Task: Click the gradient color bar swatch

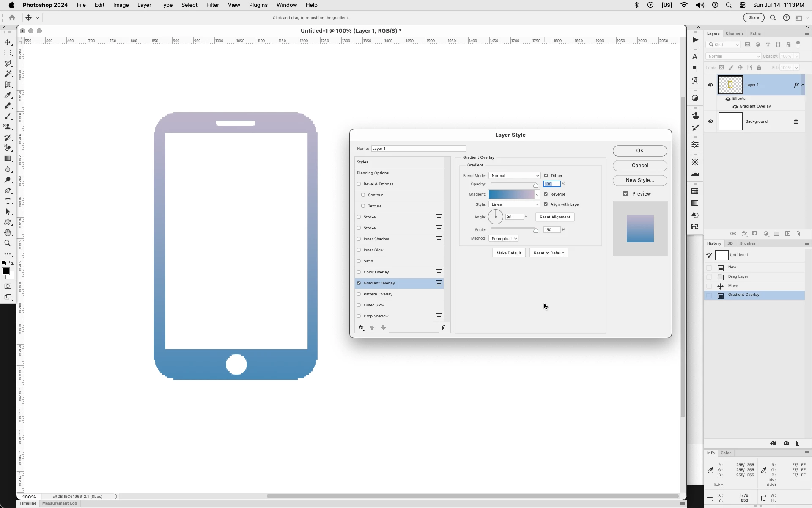Action: coord(511,194)
